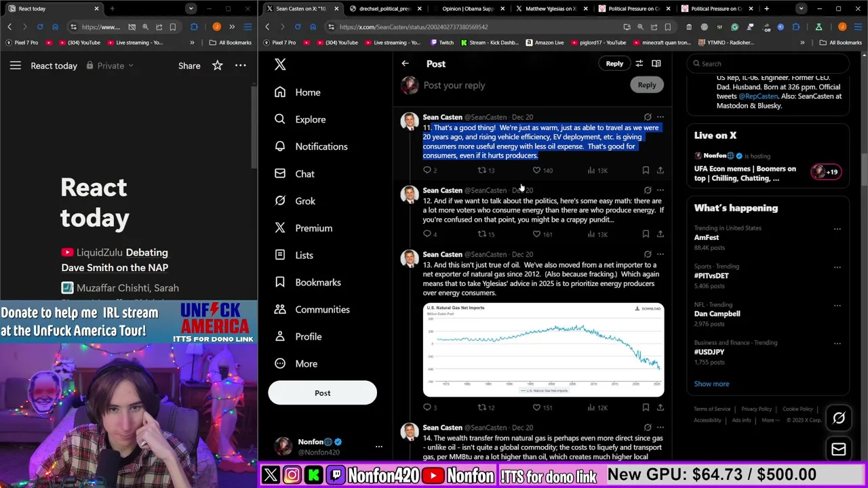Open Premium in X sidebar
This screenshot has height=488, width=868.
coord(304,228)
